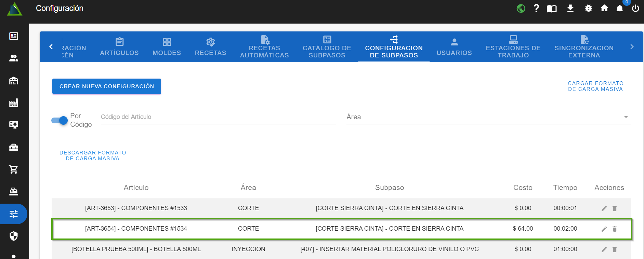This screenshot has height=259, width=644.
Task: Toggle the Por Código switch
Action: [60, 120]
